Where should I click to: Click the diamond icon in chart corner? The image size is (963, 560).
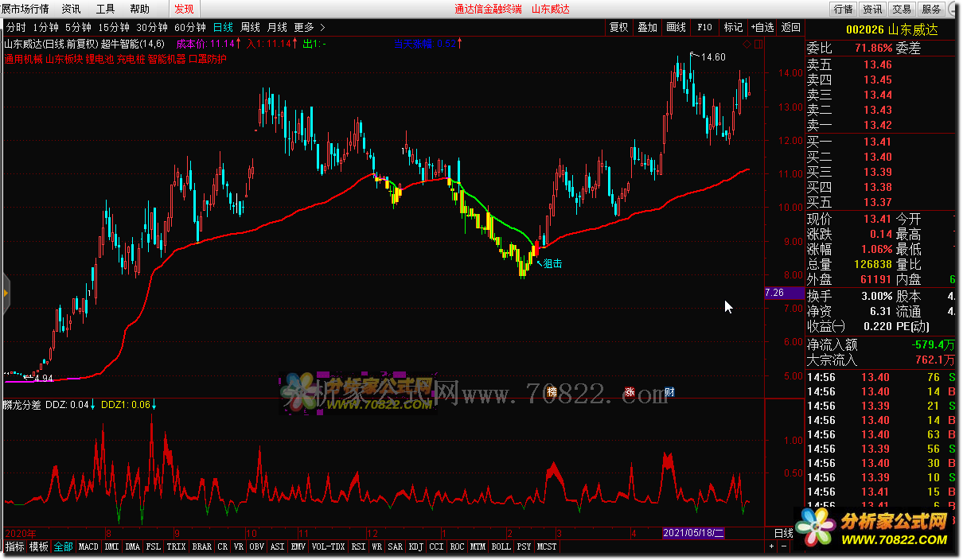point(747,45)
